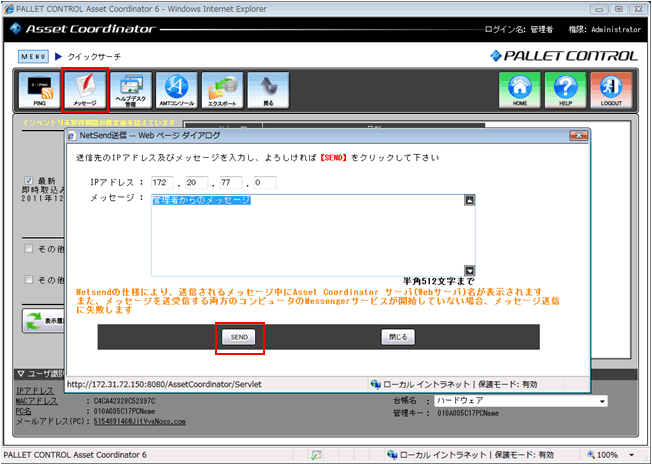Click the エクスポート (export) icon
Screen dimensions: 652x465
coord(222,90)
